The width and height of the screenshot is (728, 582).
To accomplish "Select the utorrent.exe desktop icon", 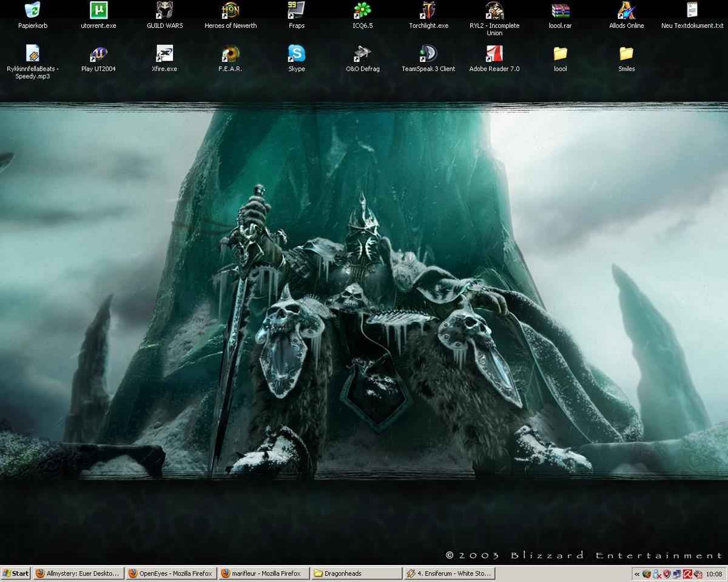I will (98, 11).
